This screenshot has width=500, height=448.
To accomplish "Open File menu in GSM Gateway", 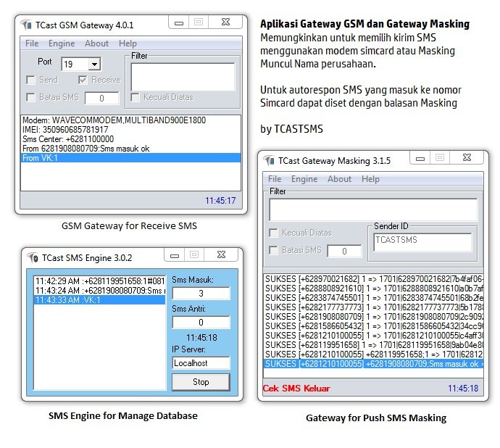I will [32, 43].
